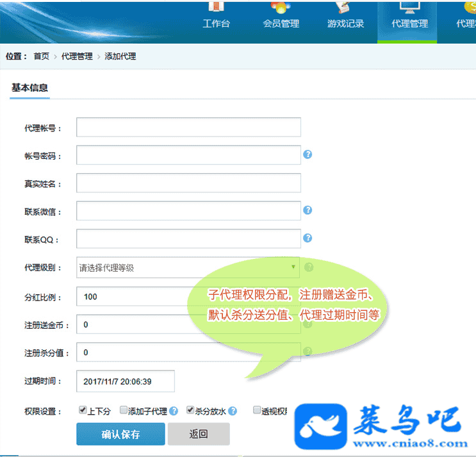Click help icon next to 联系QQ field
Viewport: 476px width, 457px height.
pyautogui.click(x=308, y=238)
